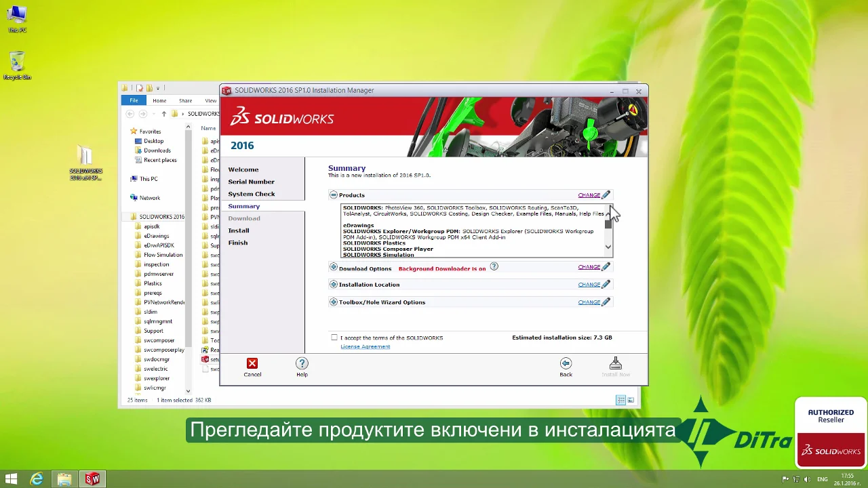
Task: Click system tray clock
Action: [848, 479]
